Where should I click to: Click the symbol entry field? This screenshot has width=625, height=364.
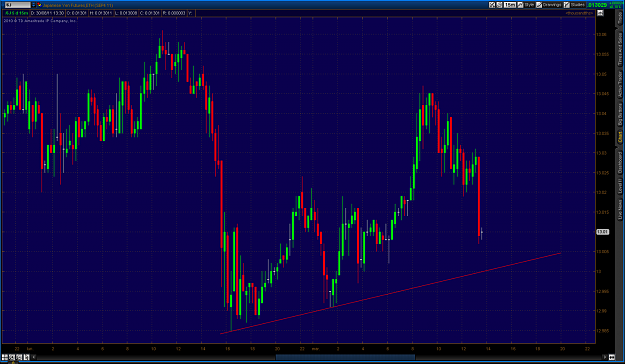18,5
